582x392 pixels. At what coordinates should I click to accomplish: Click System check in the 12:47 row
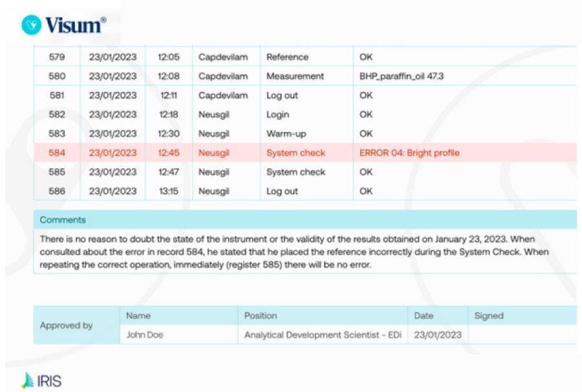[x=296, y=172]
